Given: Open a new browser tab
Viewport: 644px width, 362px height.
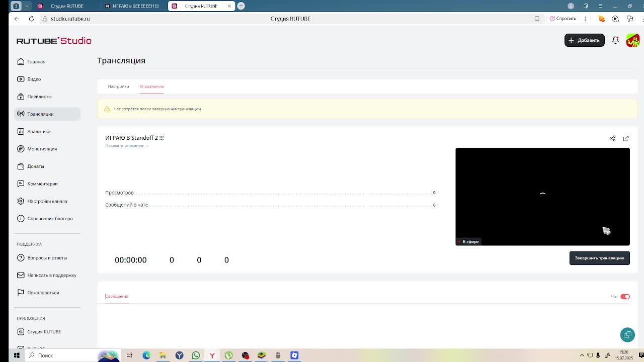Looking at the screenshot, I should pos(241,6).
